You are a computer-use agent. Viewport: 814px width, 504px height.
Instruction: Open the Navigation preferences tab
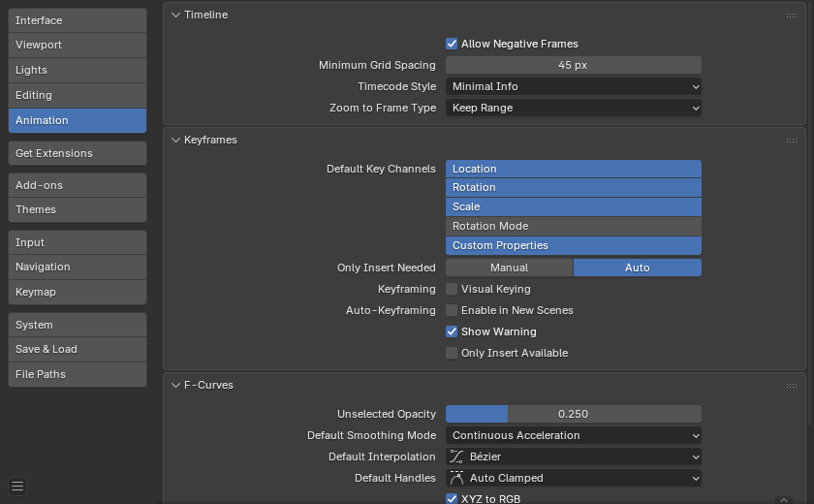click(x=78, y=267)
